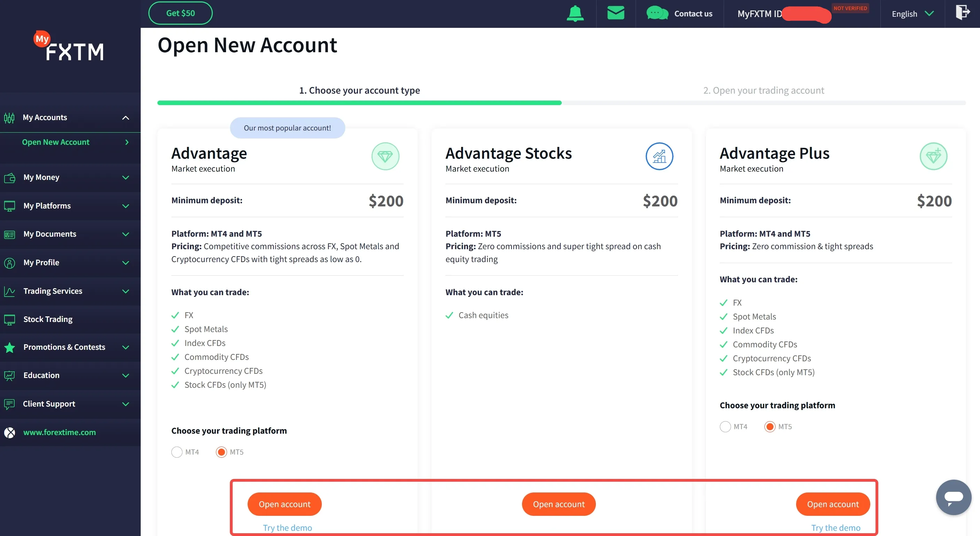980x536 pixels.
Task: Click the green progress bar filled portion
Action: 359,103
